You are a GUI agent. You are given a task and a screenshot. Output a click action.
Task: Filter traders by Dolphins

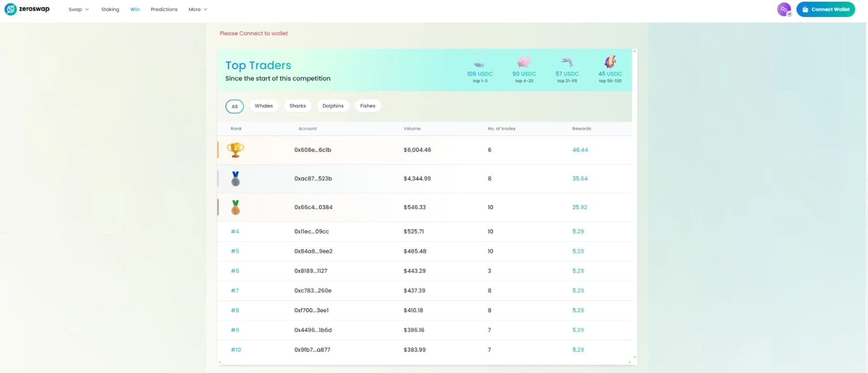coord(333,106)
